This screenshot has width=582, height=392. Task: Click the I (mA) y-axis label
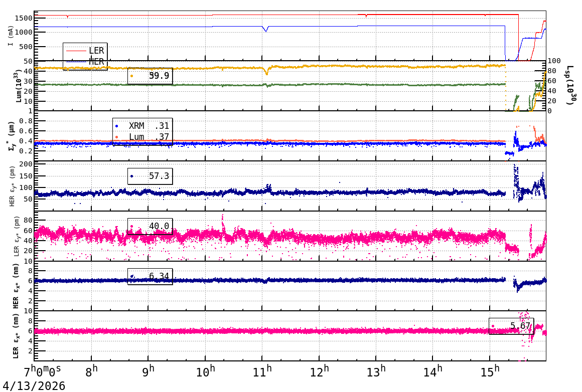point(11,36)
